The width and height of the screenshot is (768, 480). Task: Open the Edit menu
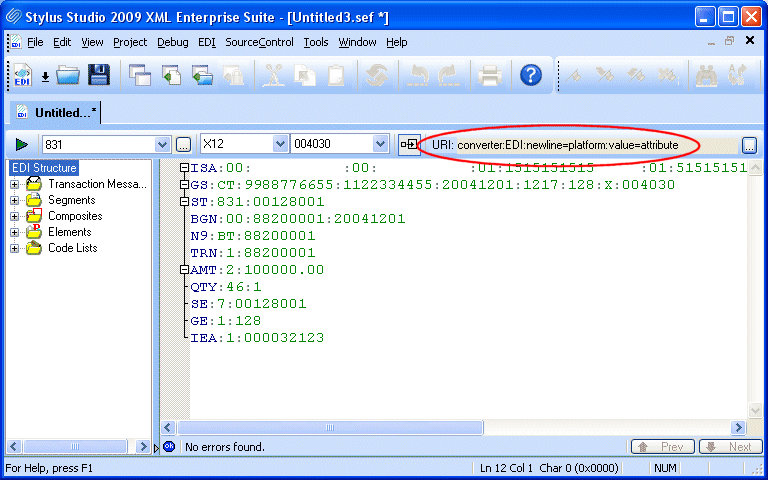tap(62, 42)
